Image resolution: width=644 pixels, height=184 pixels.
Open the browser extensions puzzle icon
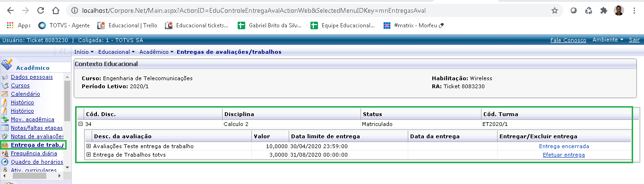click(603, 10)
